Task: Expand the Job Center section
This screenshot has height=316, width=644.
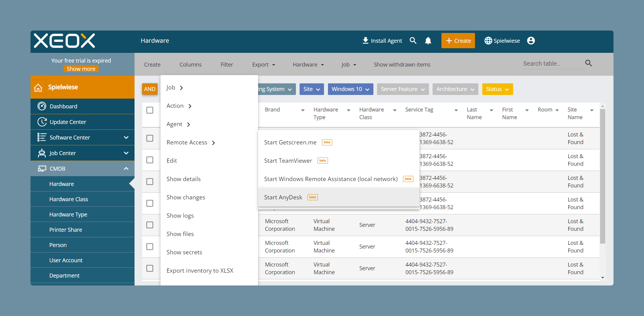Action: pyautogui.click(x=126, y=153)
